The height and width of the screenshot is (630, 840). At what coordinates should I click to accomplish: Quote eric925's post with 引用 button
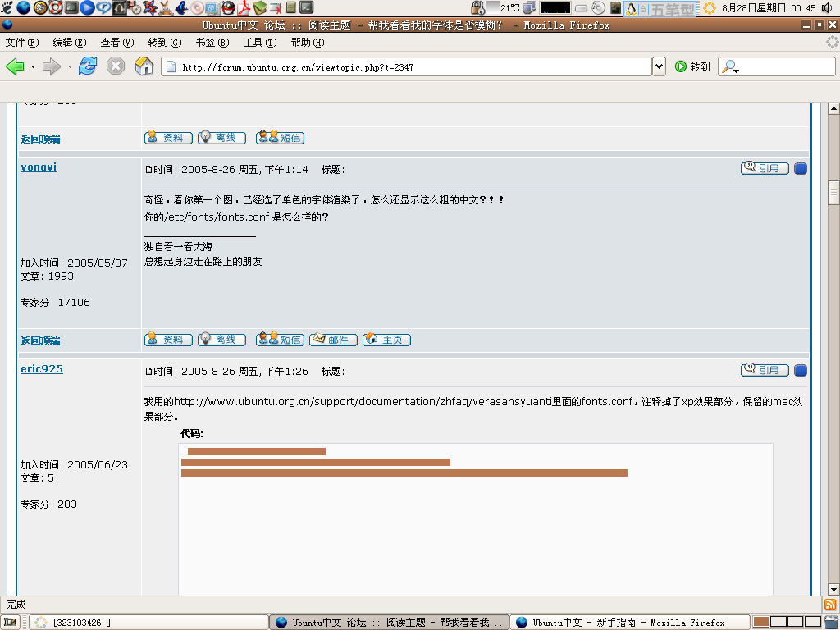765,370
